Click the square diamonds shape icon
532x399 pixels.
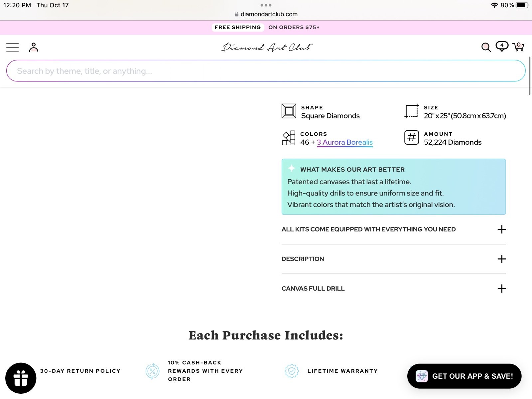pos(289,111)
